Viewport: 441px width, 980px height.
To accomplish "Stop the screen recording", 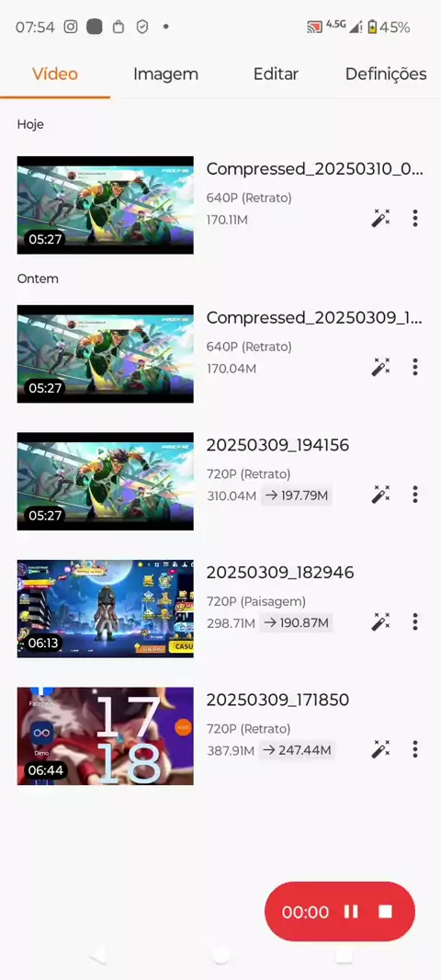I will tap(385, 912).
